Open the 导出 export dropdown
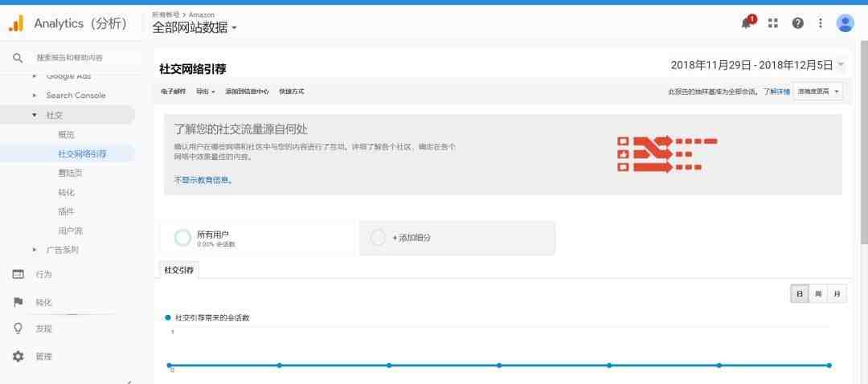868x384 pixels. (206, 92)
